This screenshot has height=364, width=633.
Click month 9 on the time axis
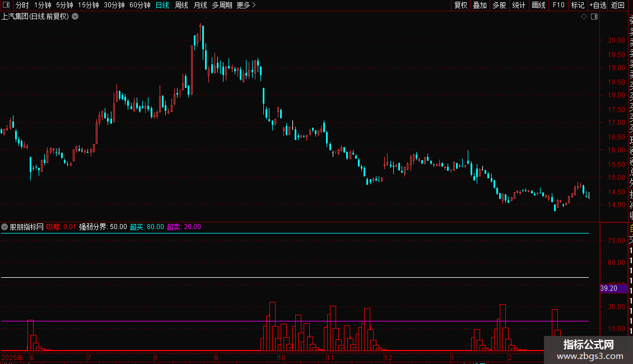216,357
